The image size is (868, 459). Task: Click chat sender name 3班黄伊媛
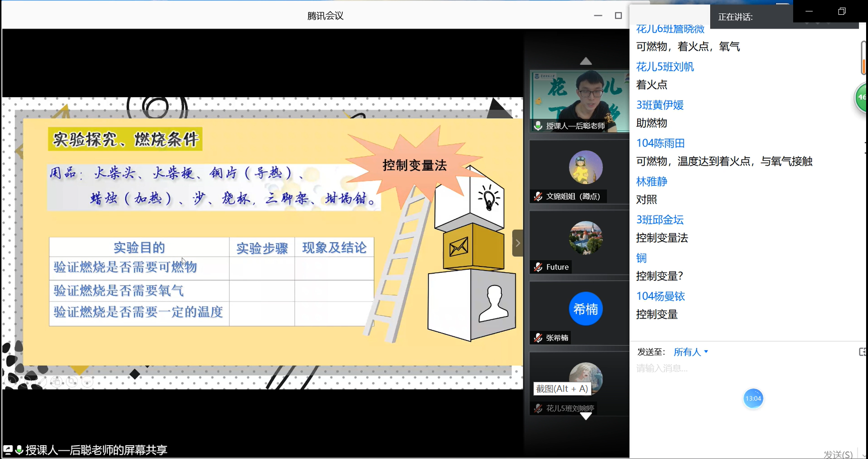(x=660, y=105)
